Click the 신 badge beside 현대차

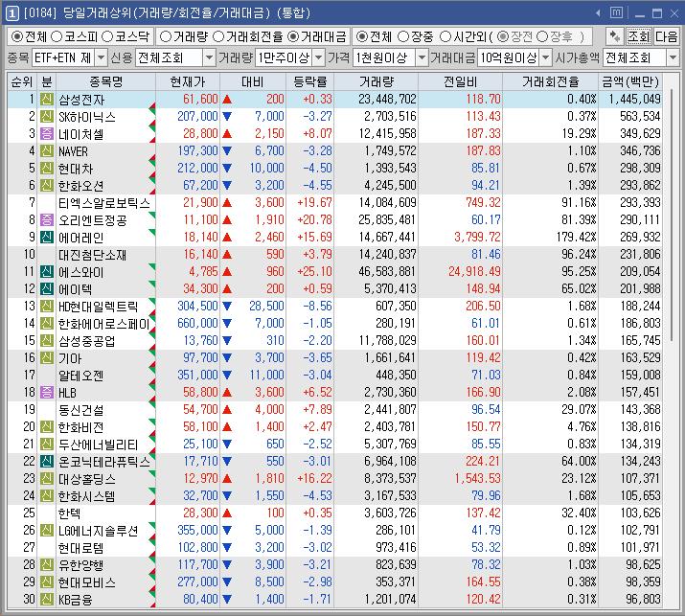click(x=47, y=169)
